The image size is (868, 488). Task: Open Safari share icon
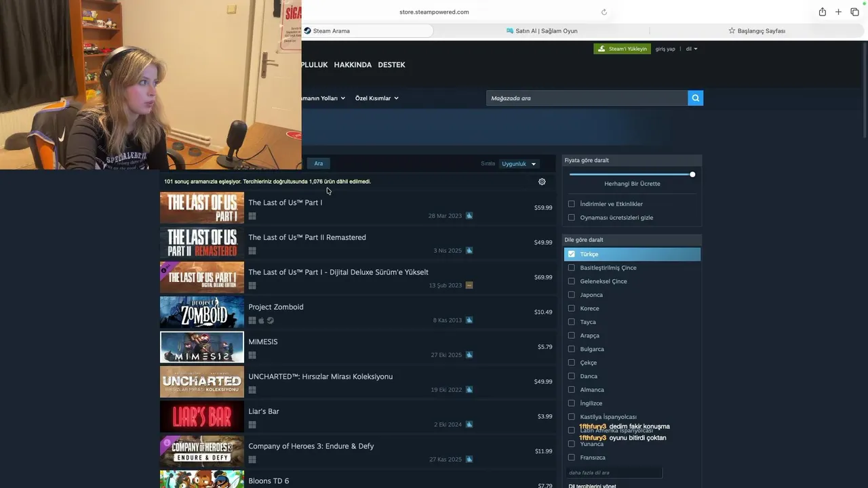[822, 12]
